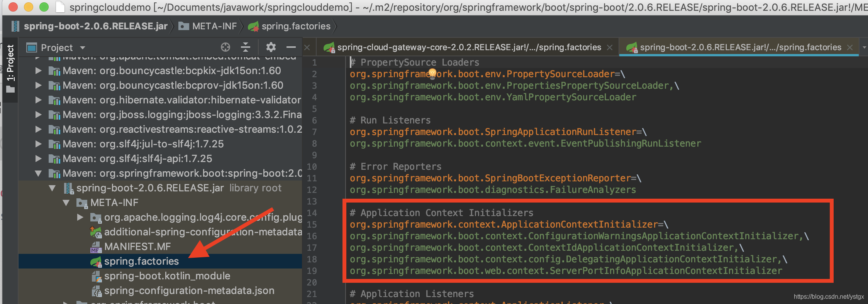The image size is (868, 304).
Task: Click DelegatingApplicationContextInitializer on line 18
Action: [671, 259]
